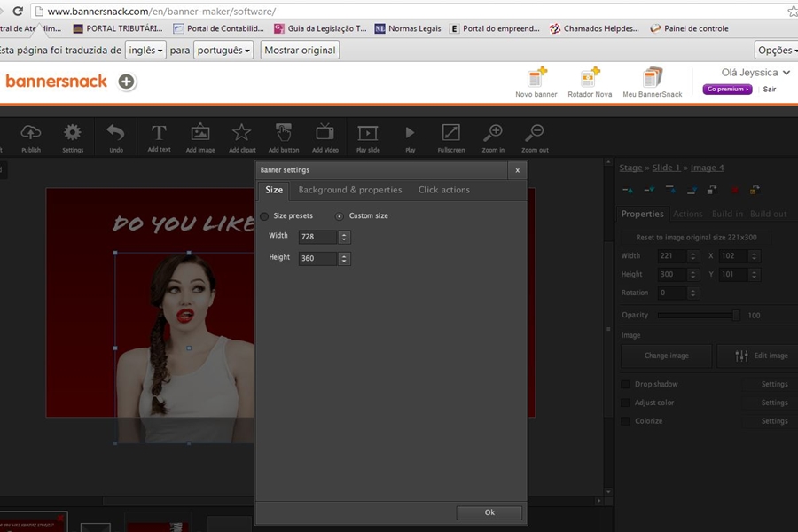The height and width of the screenshot is (532, 798).
Task: Click the Stage breadcrumb link
Action: coord(630,168)
